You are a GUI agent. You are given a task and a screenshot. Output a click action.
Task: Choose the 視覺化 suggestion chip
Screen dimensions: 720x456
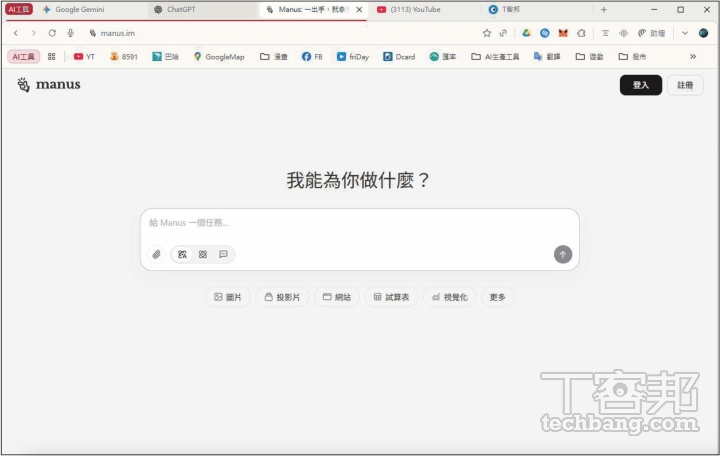point(450,297)
